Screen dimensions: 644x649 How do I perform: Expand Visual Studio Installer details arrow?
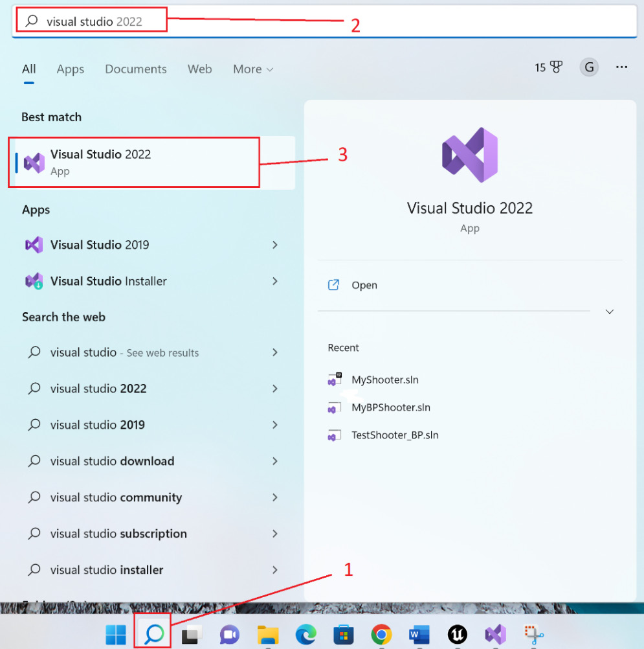tap(275, 282)
